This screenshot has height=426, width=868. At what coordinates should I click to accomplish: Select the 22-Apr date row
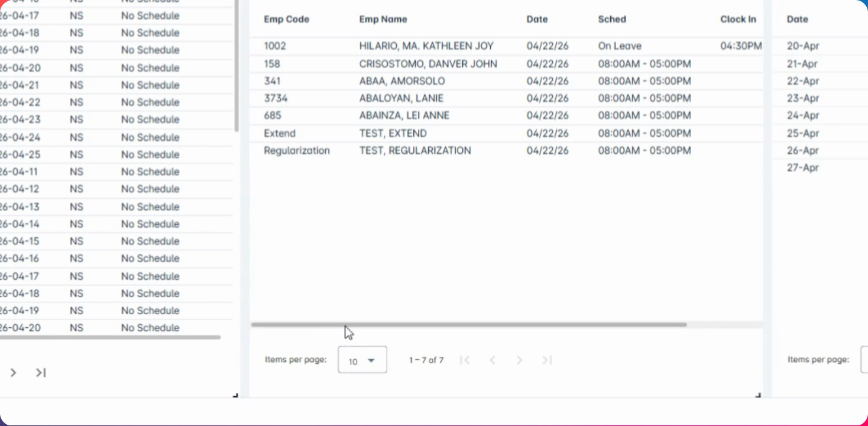[x=803, y=81]
